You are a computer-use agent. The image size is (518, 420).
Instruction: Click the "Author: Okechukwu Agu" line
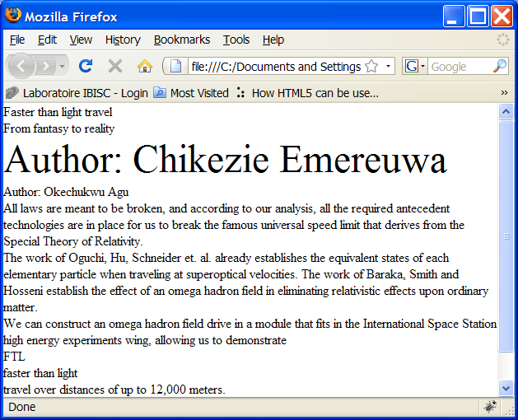(66, 192)
